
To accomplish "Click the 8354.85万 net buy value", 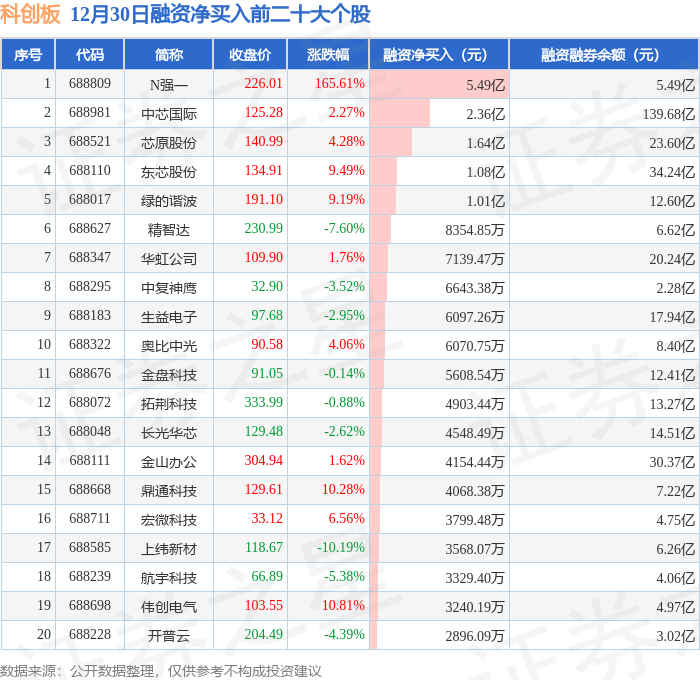I will (x=475, y=230).
